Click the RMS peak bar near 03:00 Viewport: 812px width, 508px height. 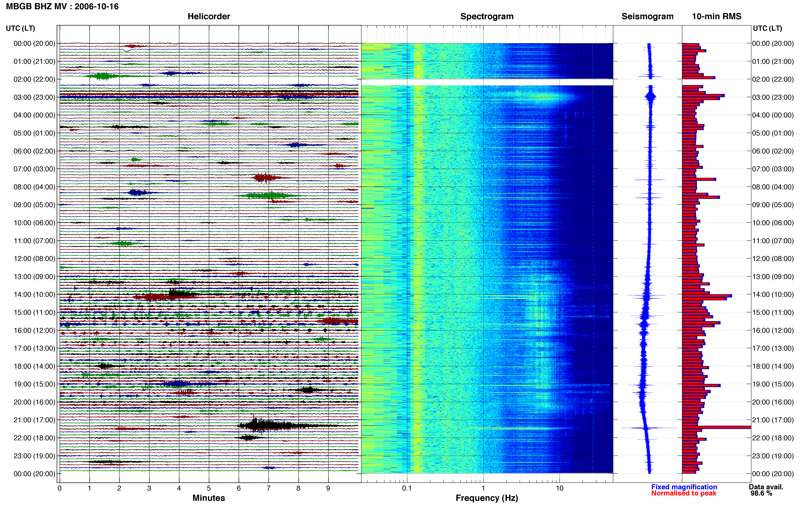tap(703, 95)
